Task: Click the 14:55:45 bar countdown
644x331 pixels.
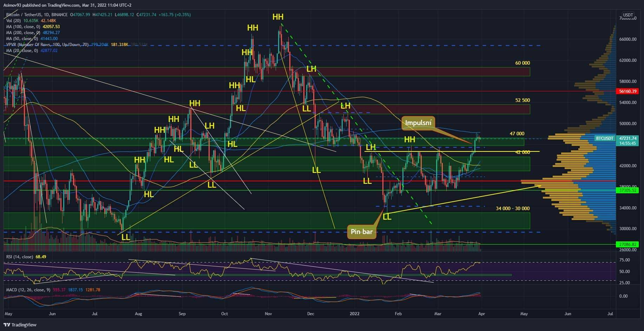Action: 627,143
